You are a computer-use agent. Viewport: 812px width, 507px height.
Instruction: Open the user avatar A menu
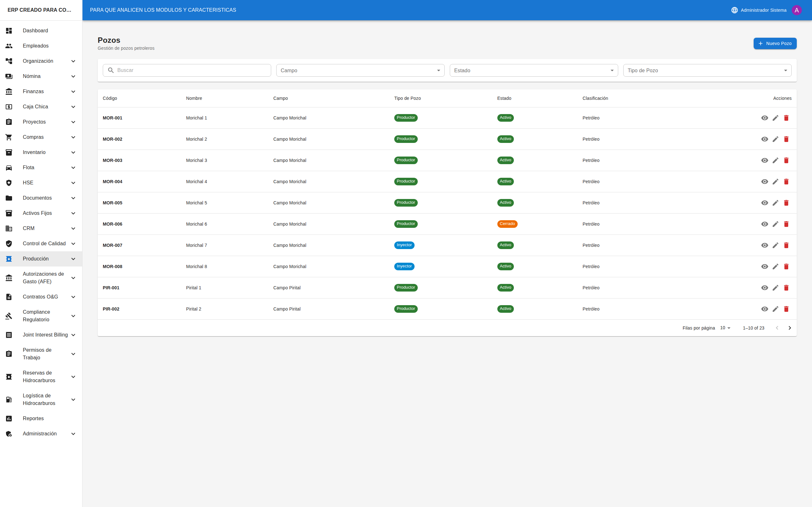(796, 10)
